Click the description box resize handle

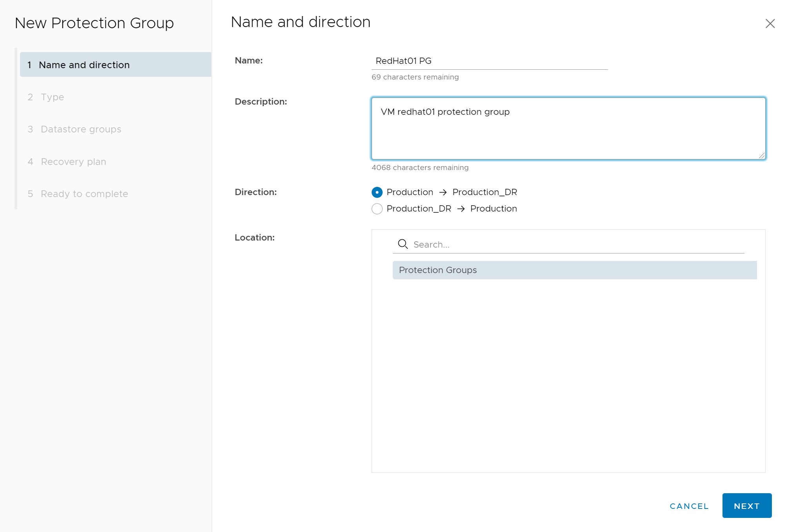coord(762,156)
